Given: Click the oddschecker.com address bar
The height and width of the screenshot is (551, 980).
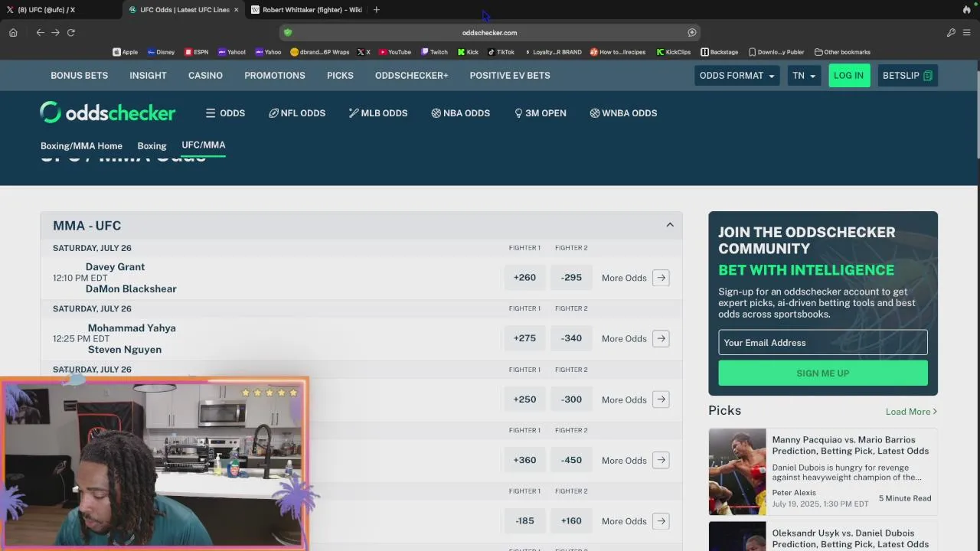Looking at the screenshot, I should click(489, 32).
